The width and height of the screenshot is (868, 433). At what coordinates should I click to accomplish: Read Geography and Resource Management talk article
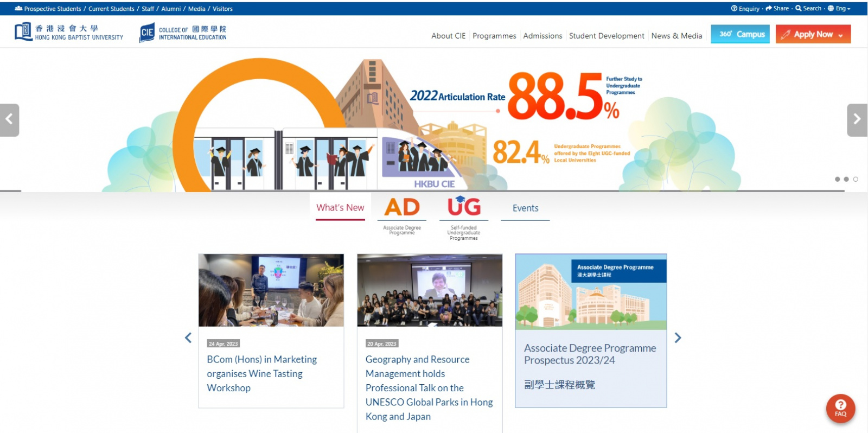429,387
